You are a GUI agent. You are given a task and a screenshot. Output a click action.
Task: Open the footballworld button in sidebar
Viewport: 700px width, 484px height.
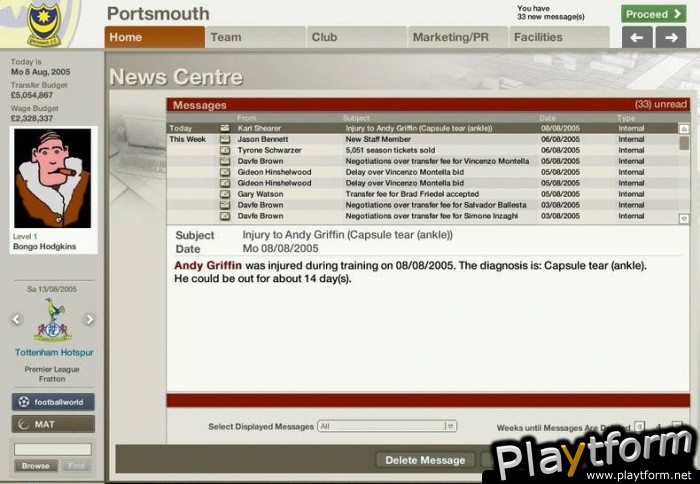(x=53, y=402)
